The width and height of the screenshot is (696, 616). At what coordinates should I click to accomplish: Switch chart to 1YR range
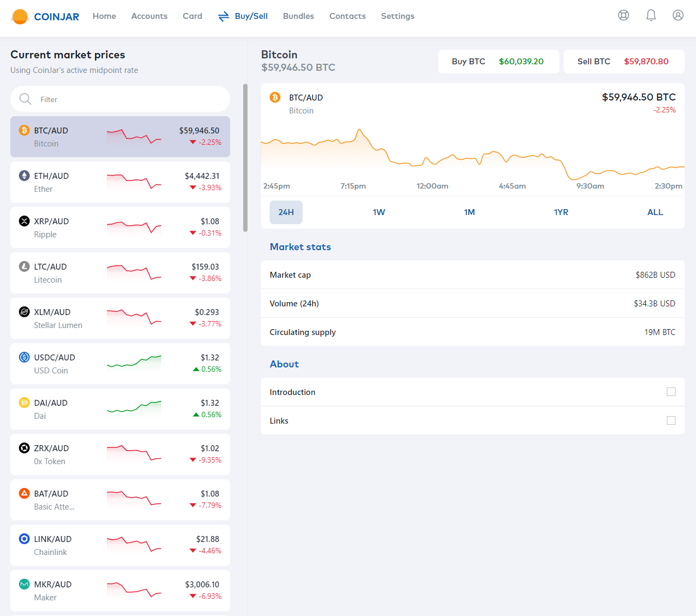(561, 212)
